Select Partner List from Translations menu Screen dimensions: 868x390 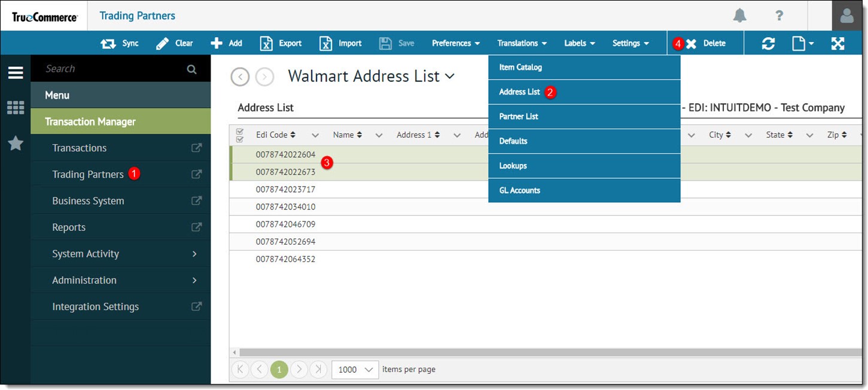click(584, 116)
